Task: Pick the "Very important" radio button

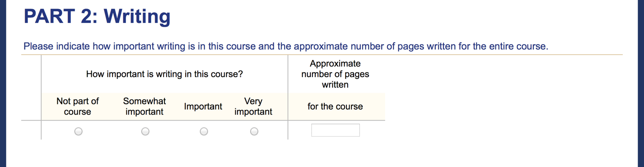Action: click(x=254, y=131)
